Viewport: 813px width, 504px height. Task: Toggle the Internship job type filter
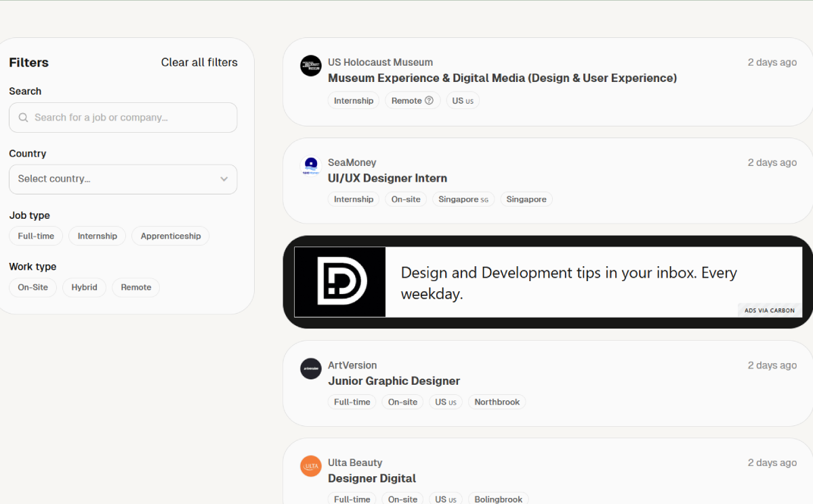(x=97, y=236)
